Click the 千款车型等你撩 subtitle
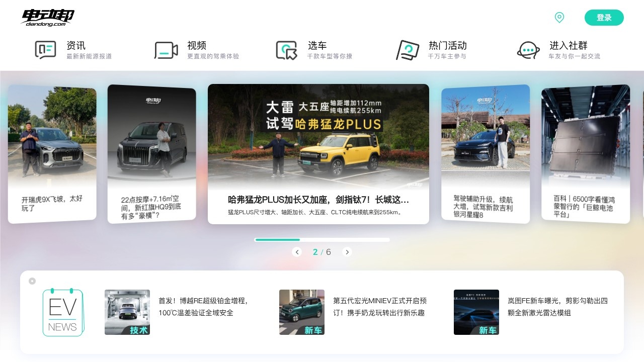The image size is (644, 362). [330, 56]
